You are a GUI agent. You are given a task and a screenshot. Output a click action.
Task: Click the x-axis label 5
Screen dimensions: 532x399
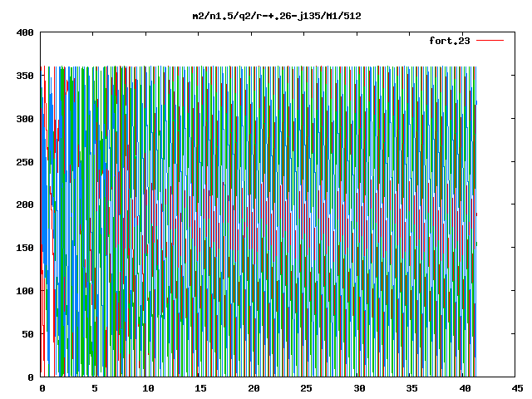point(95,388)
